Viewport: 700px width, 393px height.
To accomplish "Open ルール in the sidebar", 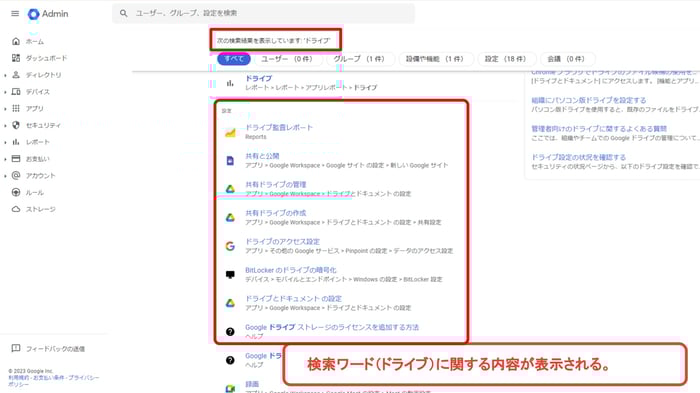I will (35, 192).
